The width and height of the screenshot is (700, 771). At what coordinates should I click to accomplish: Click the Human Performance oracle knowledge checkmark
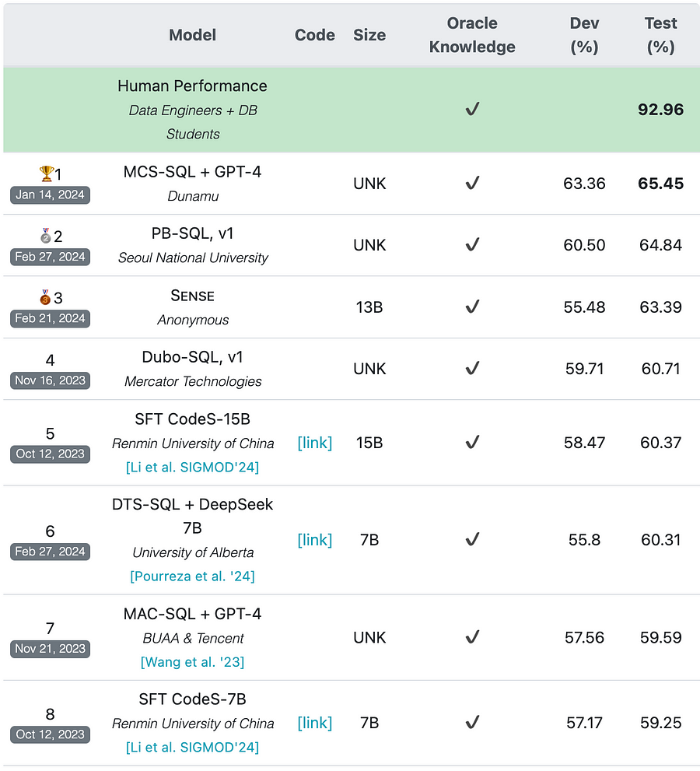(x=472, y=109)
